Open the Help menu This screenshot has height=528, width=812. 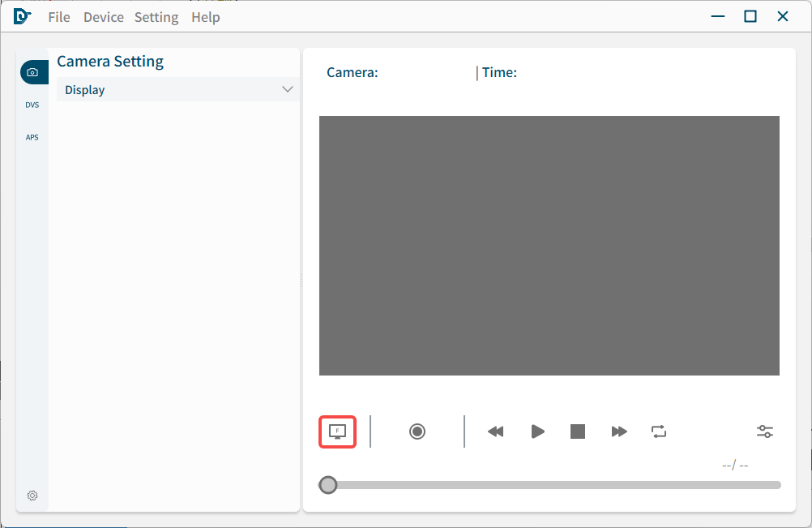click(206, 17)
